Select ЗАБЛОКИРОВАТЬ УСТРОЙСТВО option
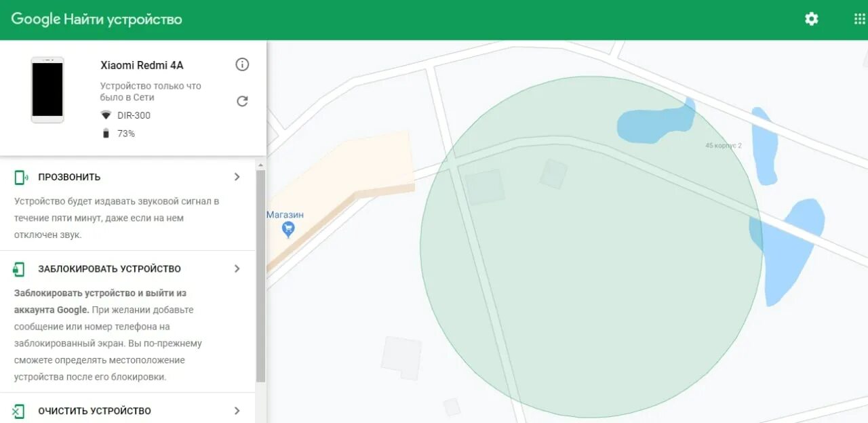The width and height of the screenshot is (868, 423). [109, 269]
